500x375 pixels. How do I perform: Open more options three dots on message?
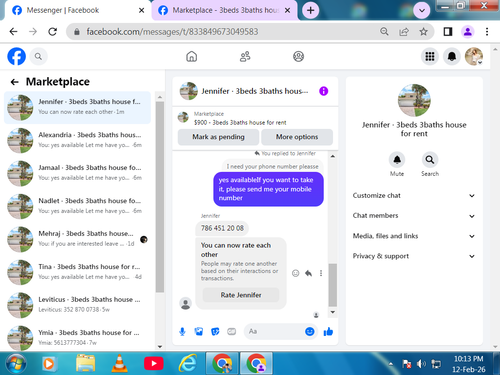pos(321,273)
